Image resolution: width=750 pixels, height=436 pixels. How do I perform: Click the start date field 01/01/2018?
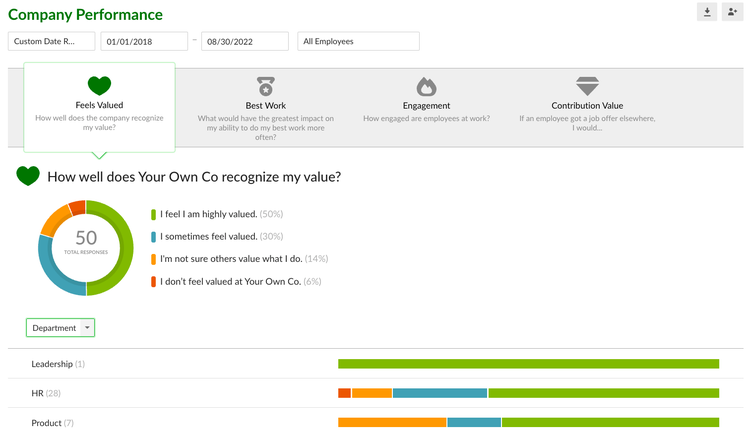[144, 41]
